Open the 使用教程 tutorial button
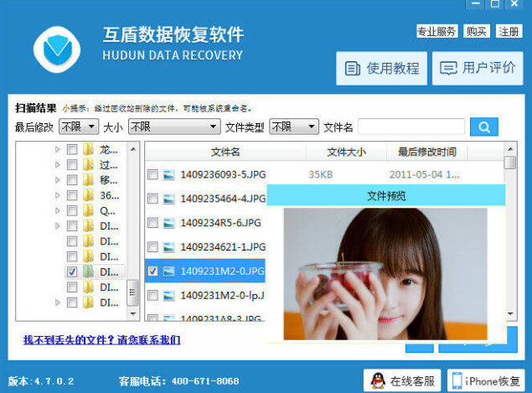This screenshot has width=532, height=393. (382, 68)
